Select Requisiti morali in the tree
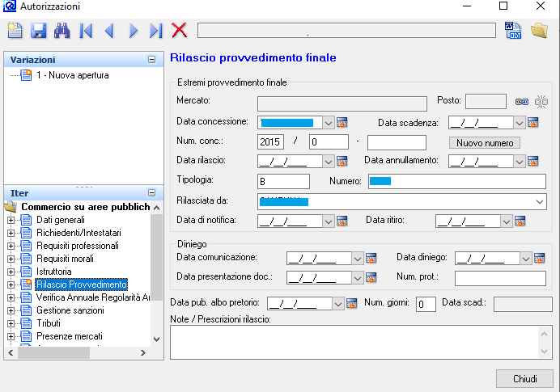 pos(65,259)
